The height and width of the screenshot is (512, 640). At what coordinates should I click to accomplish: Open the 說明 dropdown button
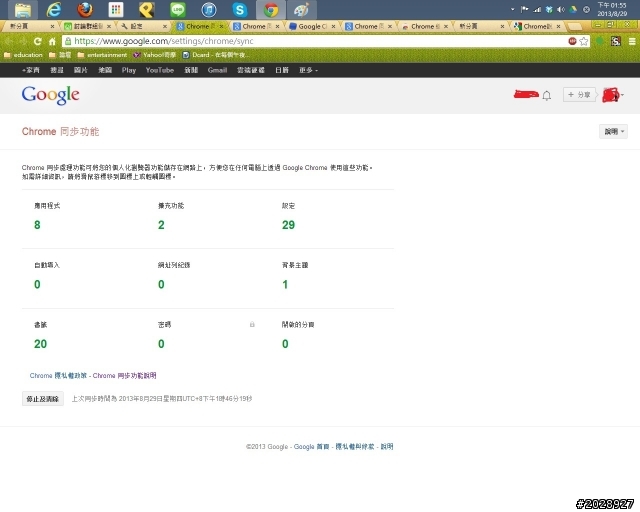pyautogui.click(x=613, y=131)
